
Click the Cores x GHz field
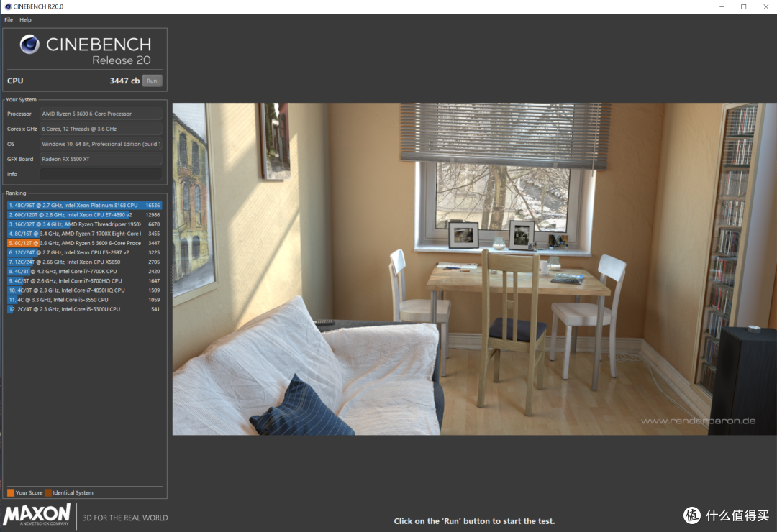point(101,129)
